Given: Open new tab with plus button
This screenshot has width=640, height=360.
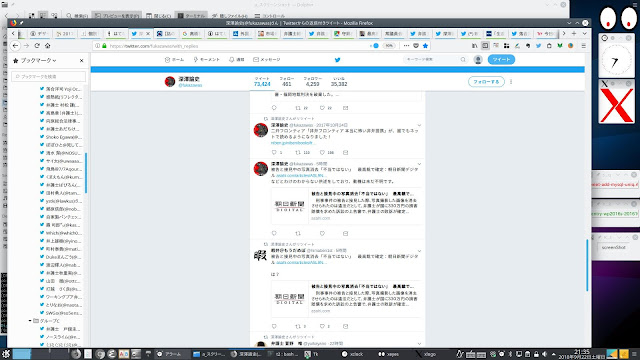Looking at the screenshot, I should 574,33.
